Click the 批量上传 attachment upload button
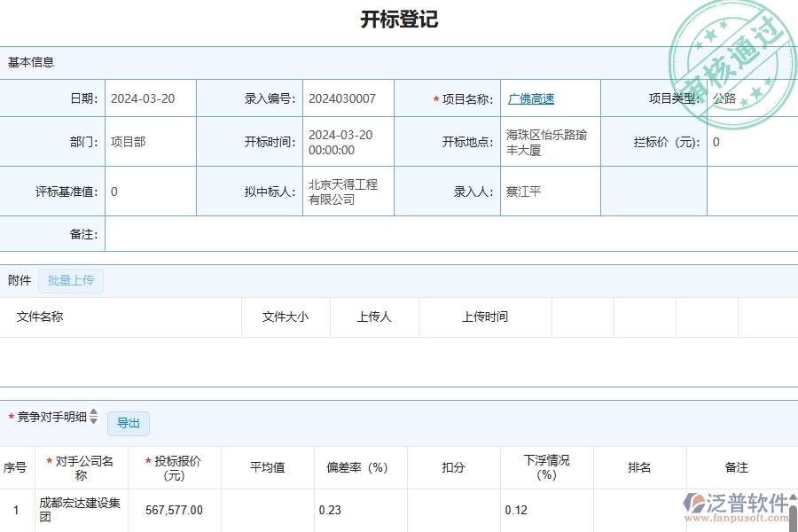Viewport: 798px width, 532px height. (x=71, y=280)
